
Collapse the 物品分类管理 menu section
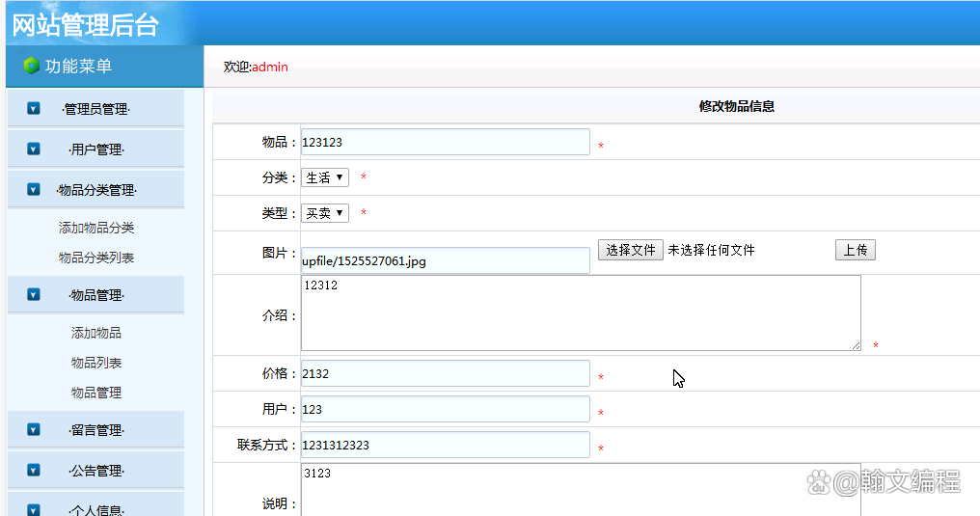click(x=95, y=189)
